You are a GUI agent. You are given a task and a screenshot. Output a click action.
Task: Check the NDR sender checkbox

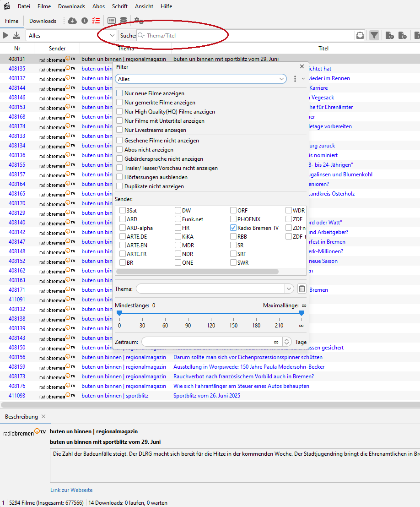pyautogui.click(x=178, y=254)
